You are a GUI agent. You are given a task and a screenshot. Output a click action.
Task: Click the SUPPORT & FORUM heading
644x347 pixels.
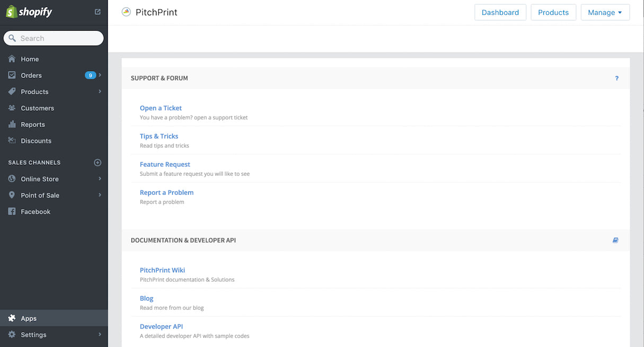[160, 78]
